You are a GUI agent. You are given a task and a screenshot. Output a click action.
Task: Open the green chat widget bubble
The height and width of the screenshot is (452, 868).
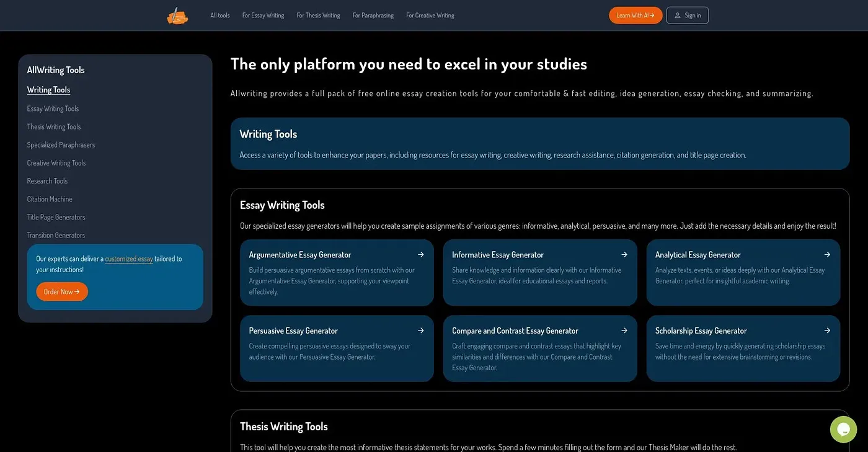click(x=843, y=429)
